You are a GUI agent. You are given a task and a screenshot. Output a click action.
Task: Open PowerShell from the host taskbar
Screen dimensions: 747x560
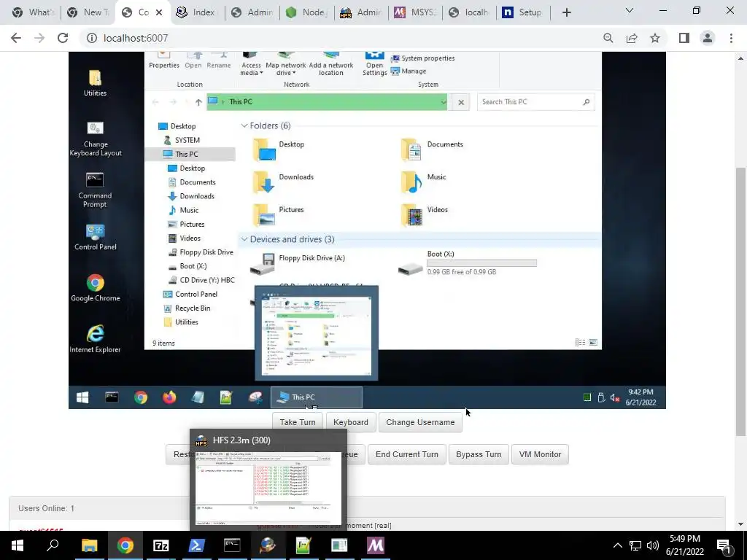[x=196, y=545]
